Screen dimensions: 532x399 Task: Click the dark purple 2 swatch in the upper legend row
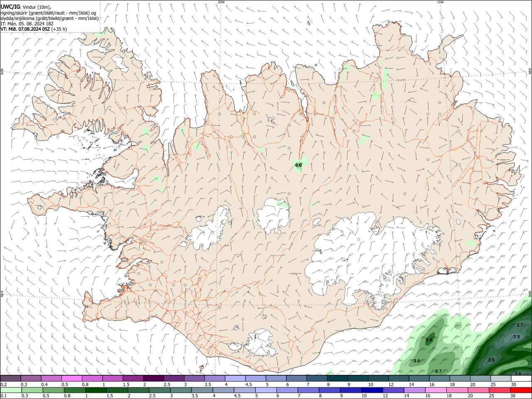tap(153, 379)
